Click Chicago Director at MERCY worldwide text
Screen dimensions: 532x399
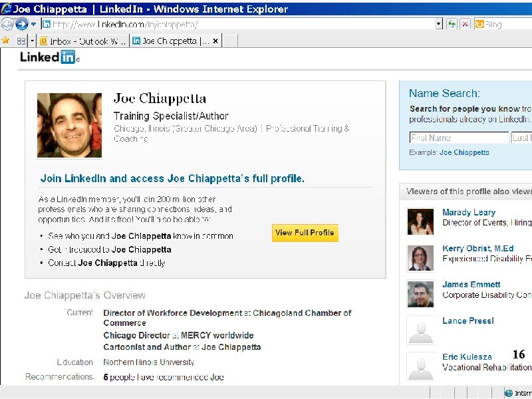(178, 335)
